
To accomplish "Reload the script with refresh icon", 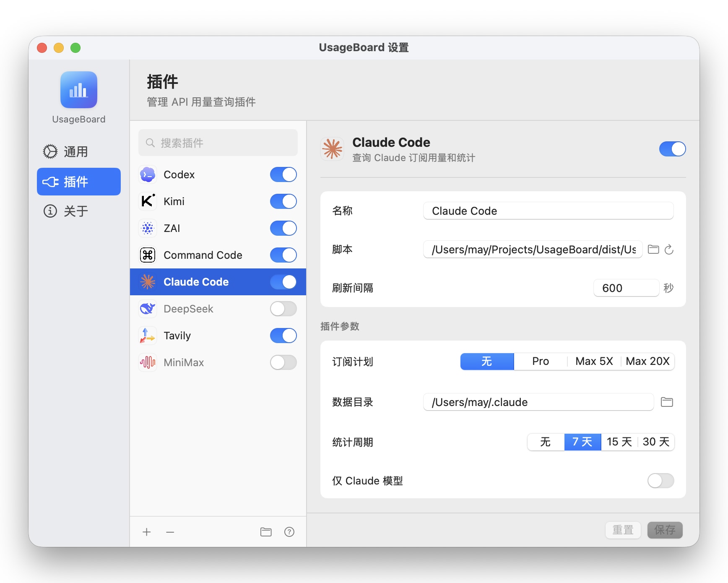I will click(x=669, y=250).
